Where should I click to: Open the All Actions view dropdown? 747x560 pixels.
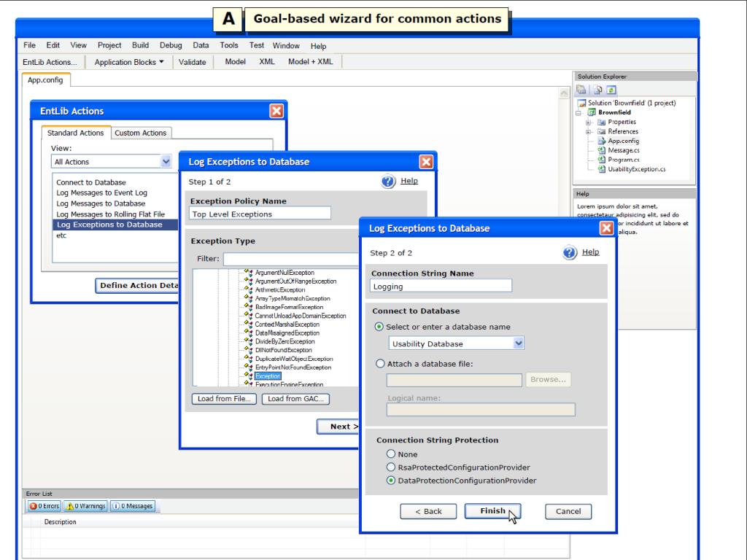point(166,161)
